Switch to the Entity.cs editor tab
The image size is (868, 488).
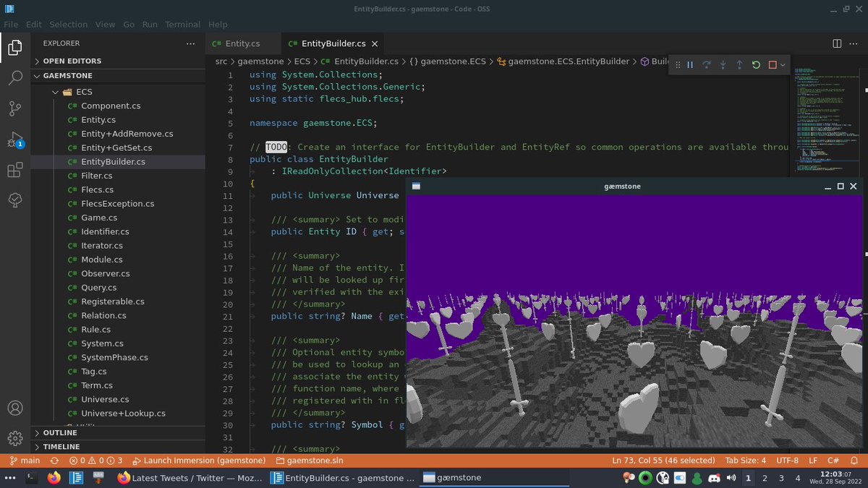tap(242, 43)
